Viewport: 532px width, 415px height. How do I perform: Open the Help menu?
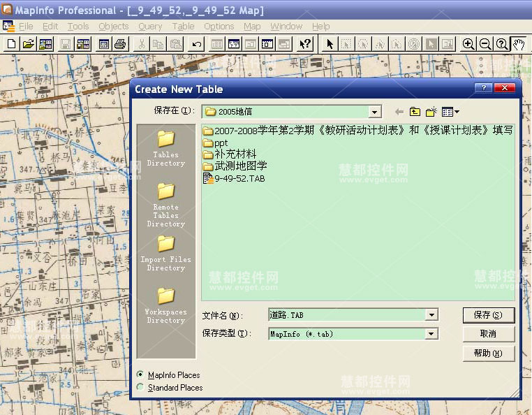(x=320, y=26)
